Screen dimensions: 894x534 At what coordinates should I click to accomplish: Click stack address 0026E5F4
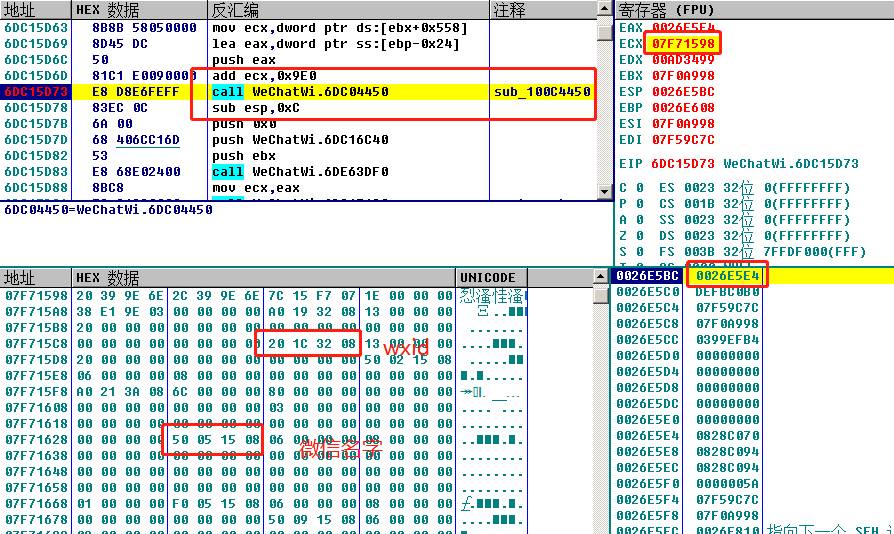click(x=648, y=499)
